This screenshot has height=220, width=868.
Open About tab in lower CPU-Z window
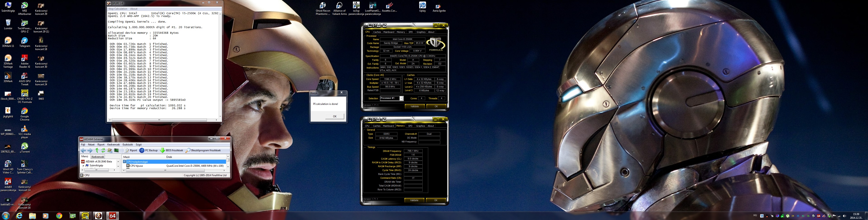(x=431, y=126)
